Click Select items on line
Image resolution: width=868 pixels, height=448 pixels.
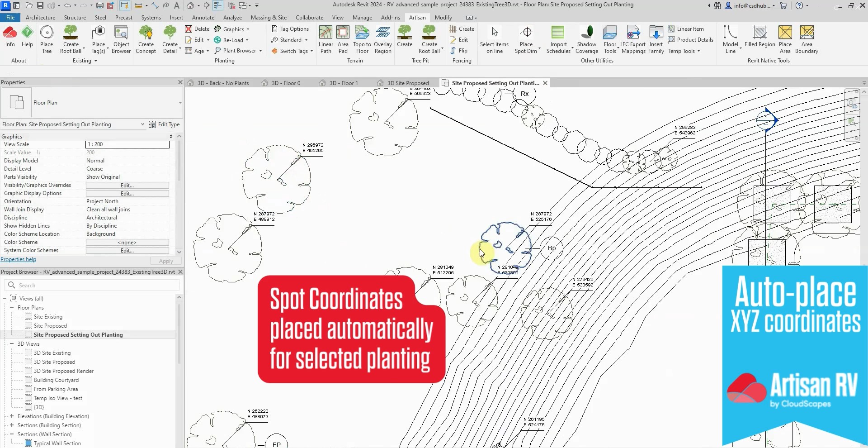click(494, 40)
